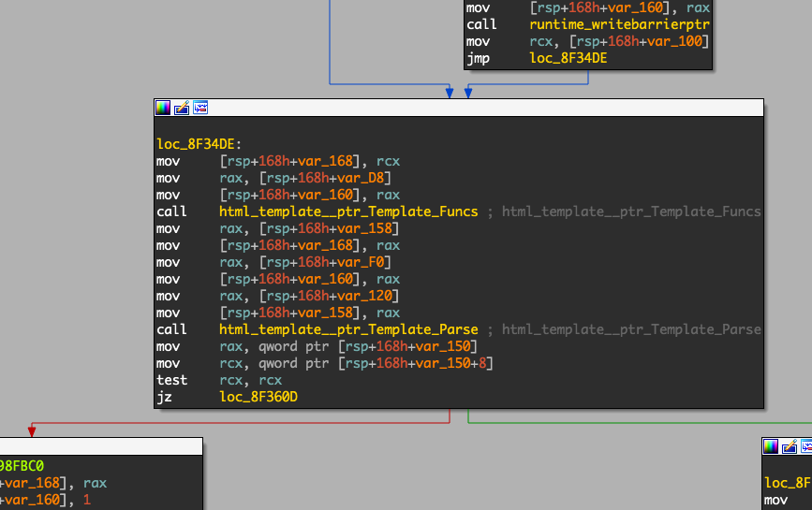The height and width of the screenshot is (510, 812).
Task: Click the color palette icon of bottom-right block
Action: click(x=771, y=446)
